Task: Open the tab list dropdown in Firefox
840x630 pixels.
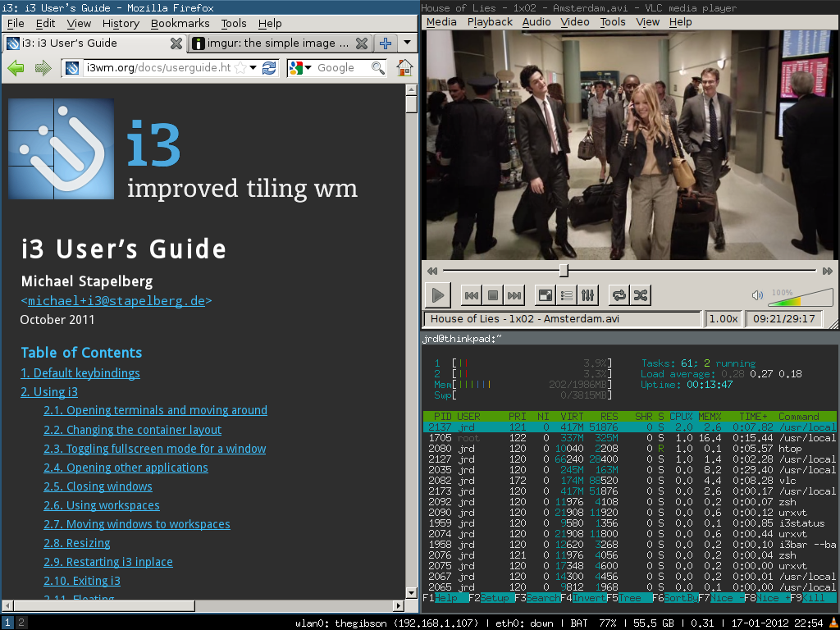Action: tap(407, 43)
